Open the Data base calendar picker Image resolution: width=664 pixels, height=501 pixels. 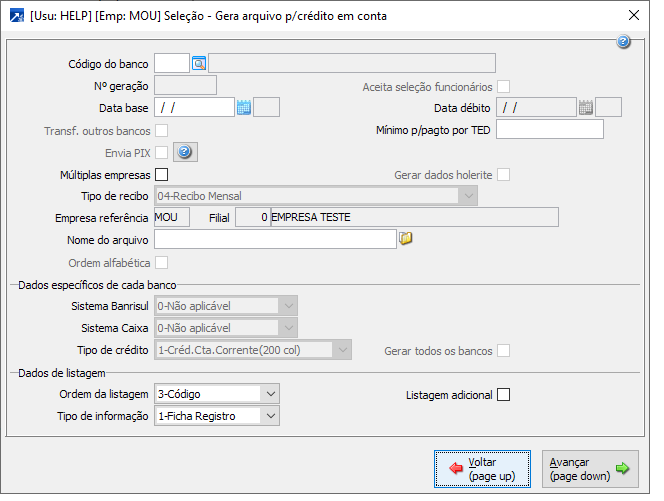[243, 108]
